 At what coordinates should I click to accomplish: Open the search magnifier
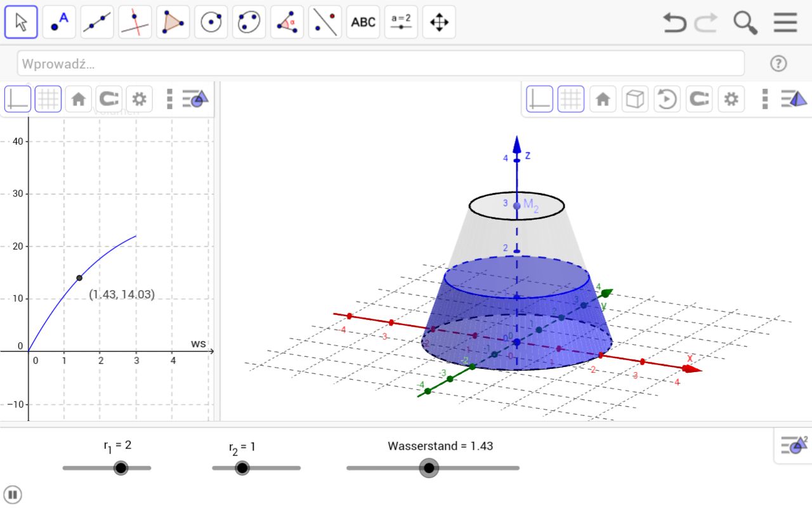(745, 23)
